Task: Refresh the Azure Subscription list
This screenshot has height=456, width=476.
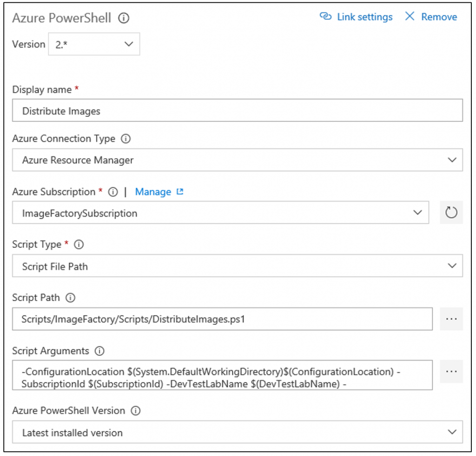Action: (451, 212)
